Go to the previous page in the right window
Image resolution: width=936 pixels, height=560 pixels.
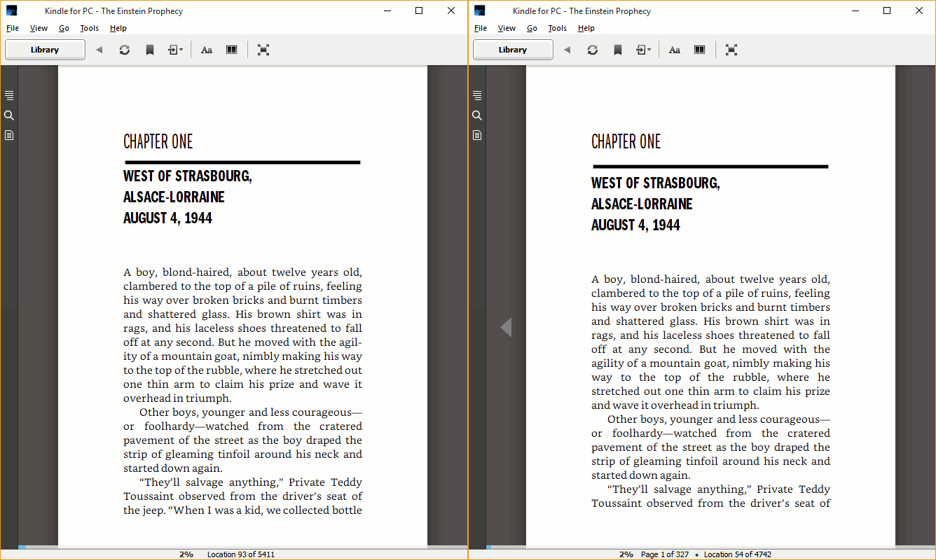[x=506, y=327]
